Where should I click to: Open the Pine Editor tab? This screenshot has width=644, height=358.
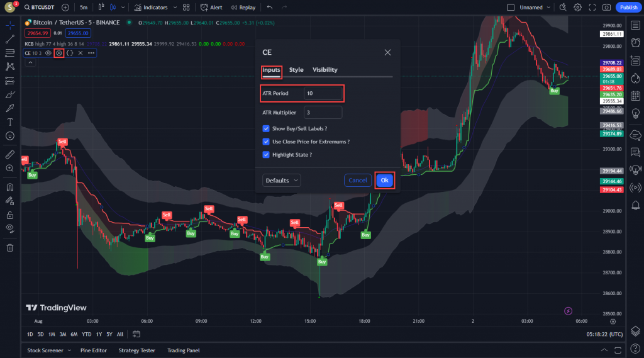pyautogui.click(x=94, y=350)
